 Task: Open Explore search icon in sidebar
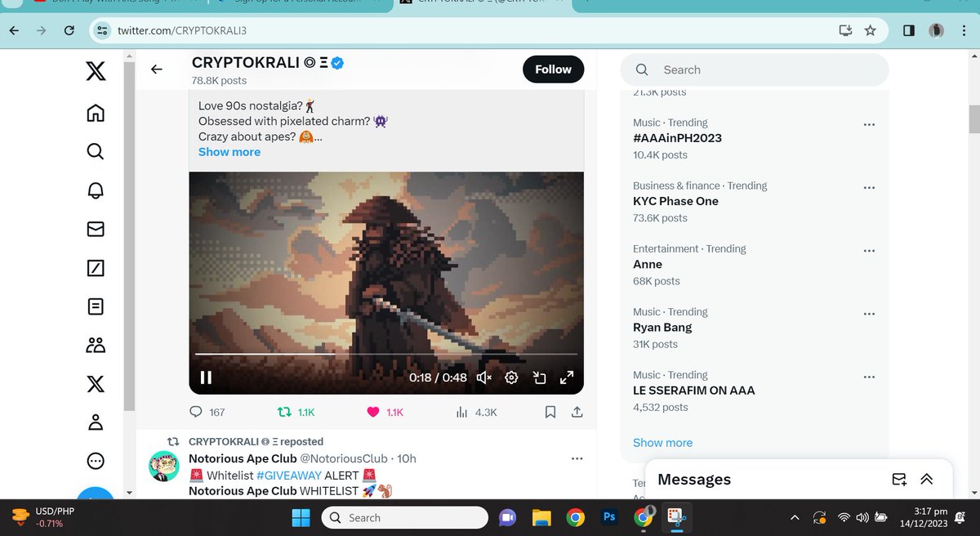pyautogui.click(x=96, y=151)
